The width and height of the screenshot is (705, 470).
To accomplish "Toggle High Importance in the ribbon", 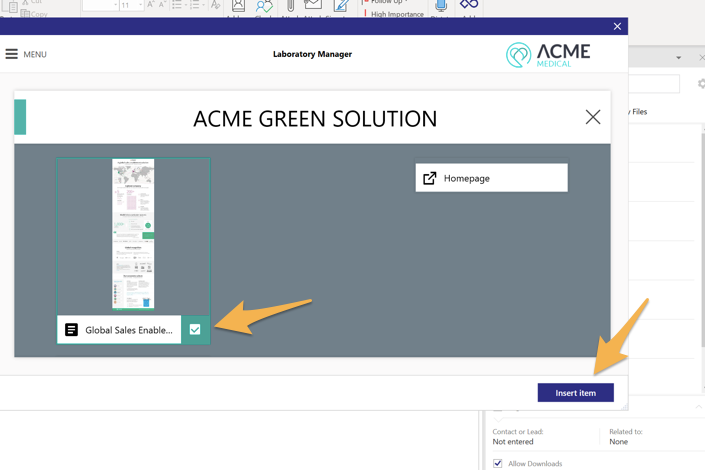I will (x=393, y=14).
